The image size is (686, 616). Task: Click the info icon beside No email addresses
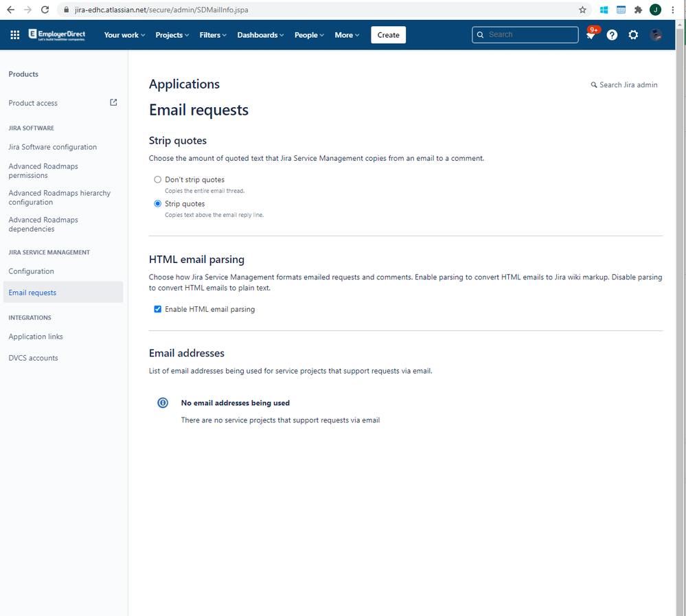163,402
